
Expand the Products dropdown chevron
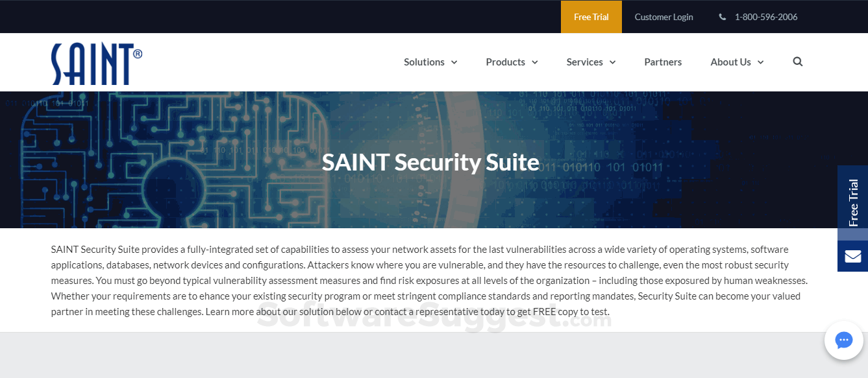tap(534, 62)
